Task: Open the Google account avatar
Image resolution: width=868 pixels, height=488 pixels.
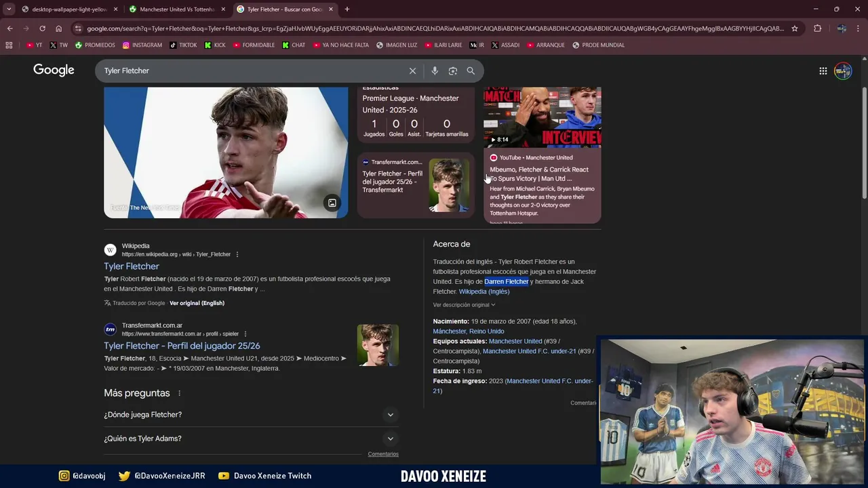Action: [x=843, y=70]
